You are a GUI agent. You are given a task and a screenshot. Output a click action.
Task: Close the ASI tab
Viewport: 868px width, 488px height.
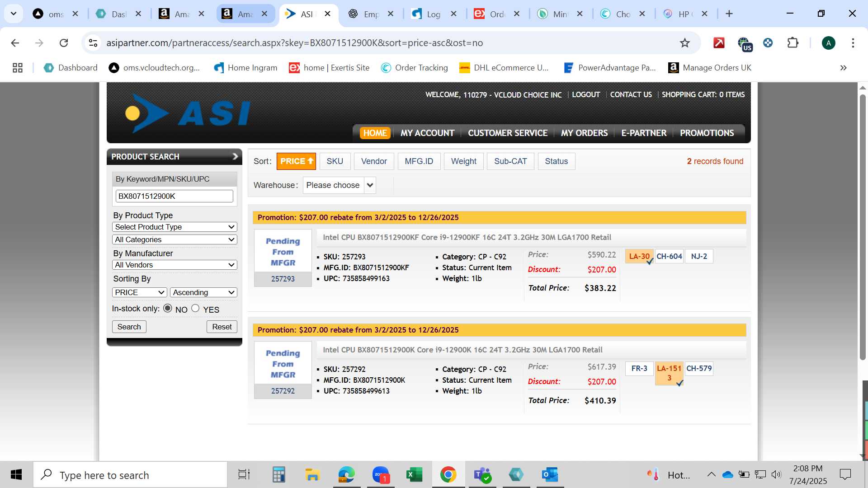(x=327, y=14)
